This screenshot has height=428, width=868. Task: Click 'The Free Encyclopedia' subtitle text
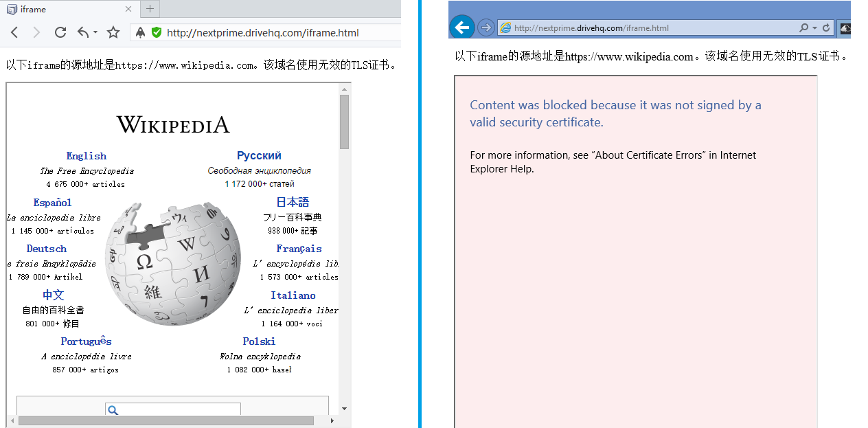[87, 171]
